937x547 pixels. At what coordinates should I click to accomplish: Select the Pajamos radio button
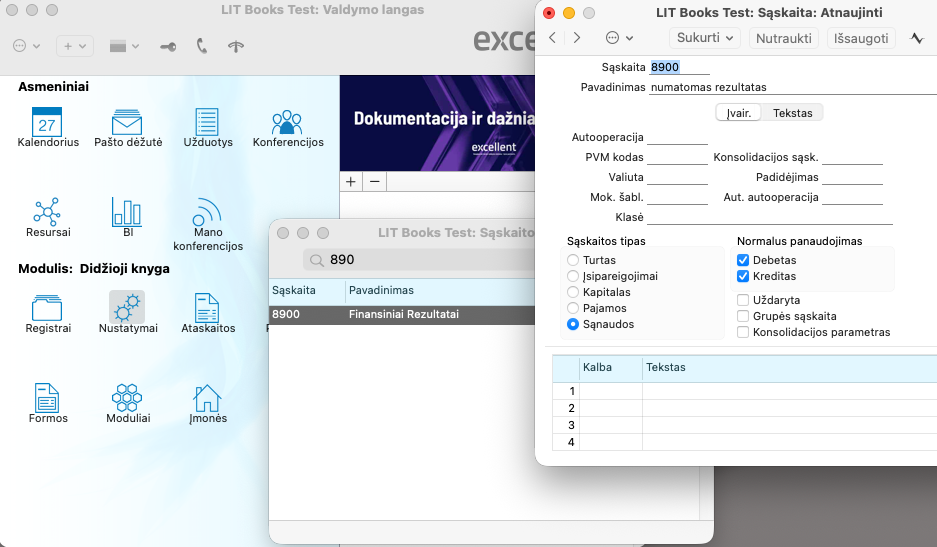[x=573, y=308]
